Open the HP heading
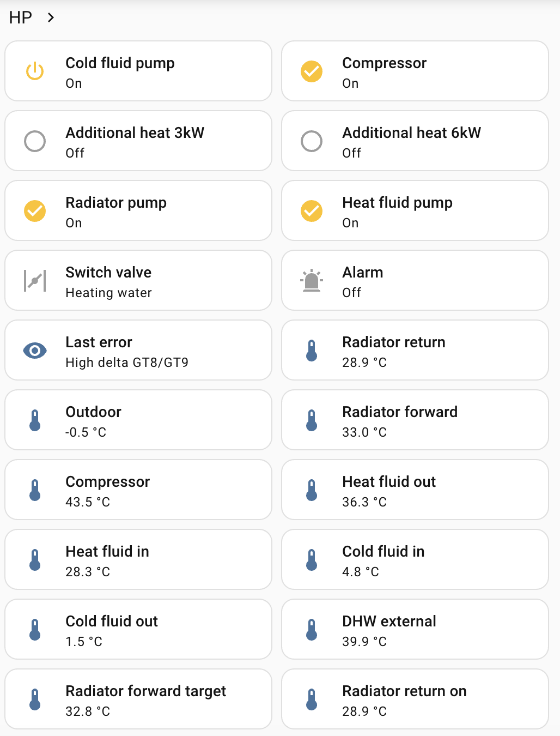The width and height of the screenshot is (560, 736). [x=21, y=17]
